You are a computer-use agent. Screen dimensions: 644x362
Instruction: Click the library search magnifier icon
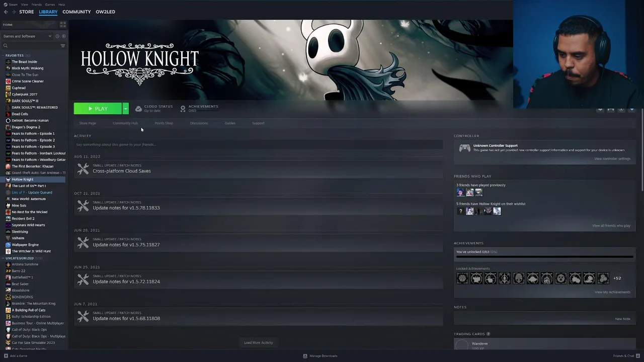6,46
